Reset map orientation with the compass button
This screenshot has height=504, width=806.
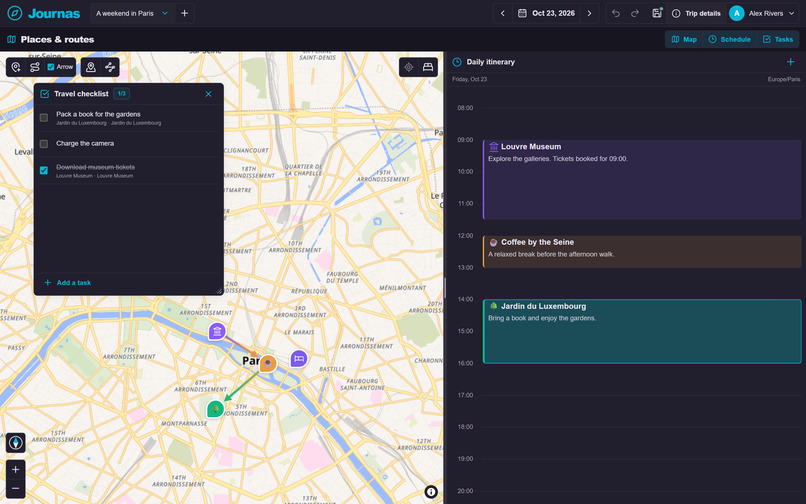[x=15, y=443]
